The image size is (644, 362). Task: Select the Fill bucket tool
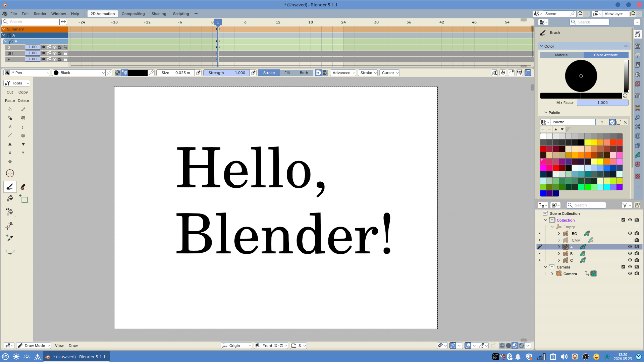[x=10, y=198]
